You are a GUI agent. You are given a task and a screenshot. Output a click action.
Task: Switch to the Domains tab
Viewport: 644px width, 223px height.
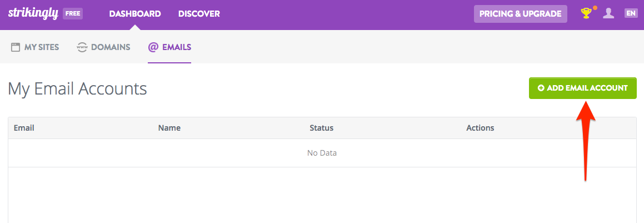click(x=103, y=47)
